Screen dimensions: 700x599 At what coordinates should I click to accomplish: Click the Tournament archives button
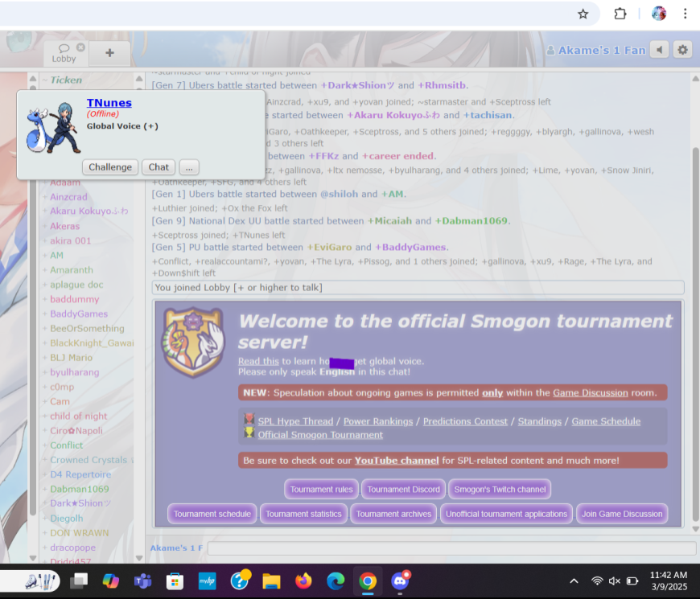pos(393,514)
